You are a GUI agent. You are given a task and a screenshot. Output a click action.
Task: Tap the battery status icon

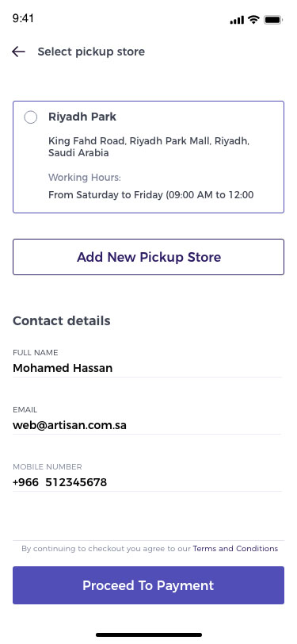pyautogui.click(x=272, y=20)
